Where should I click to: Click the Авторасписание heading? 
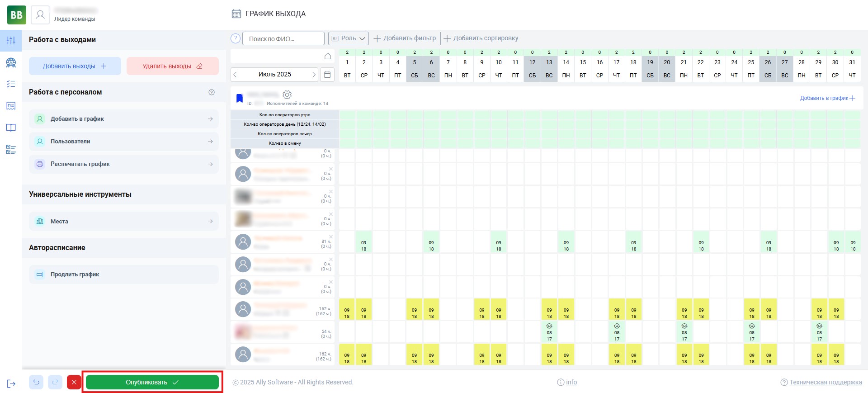[x=57, y=248]
